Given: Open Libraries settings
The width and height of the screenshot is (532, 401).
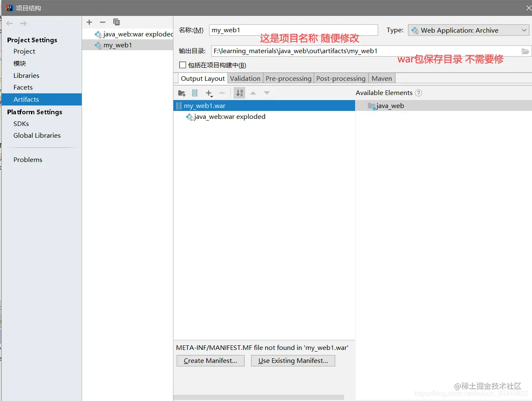Looking at the screenshot, I should coord(26,76).
